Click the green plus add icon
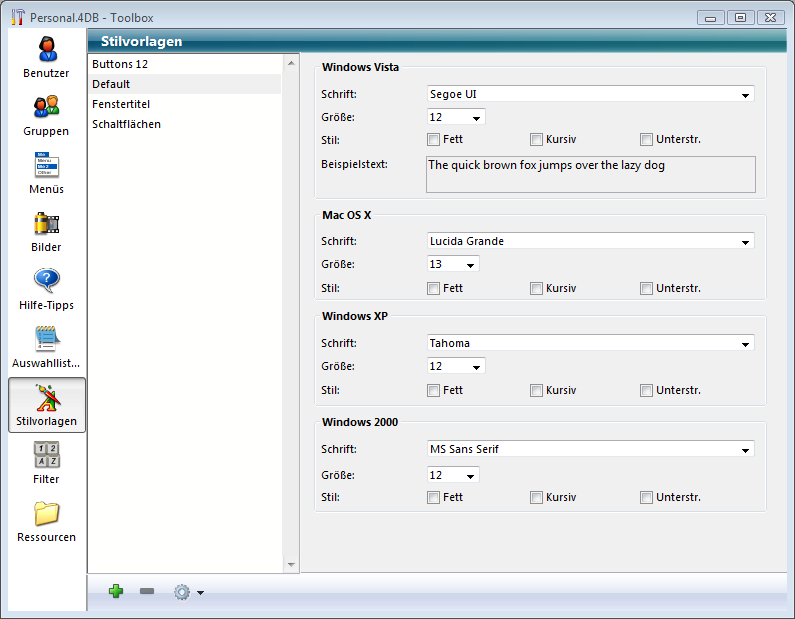 click(116, 592)
